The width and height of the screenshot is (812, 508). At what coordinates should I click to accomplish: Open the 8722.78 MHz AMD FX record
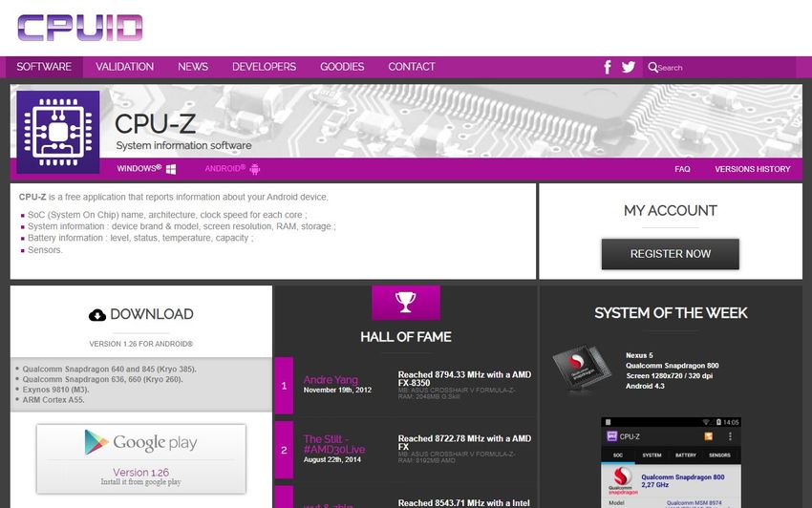tap(464, 442)
